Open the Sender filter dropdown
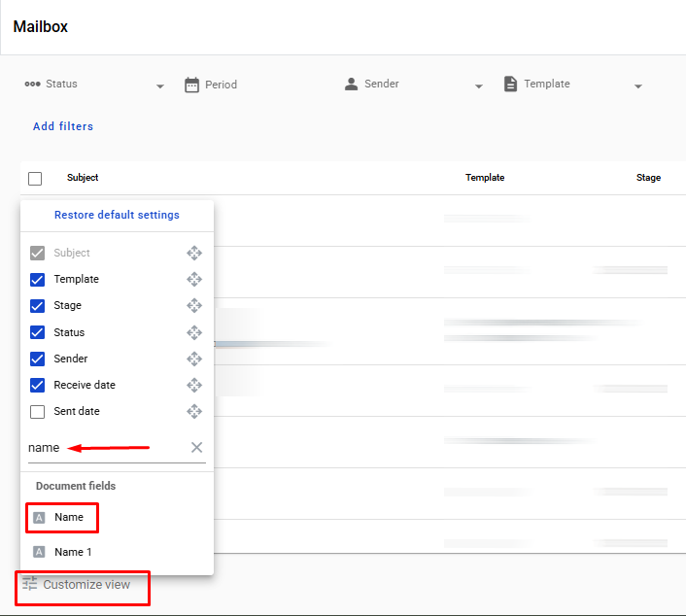This screenshot has width=686, height=616. click(479, 86)
